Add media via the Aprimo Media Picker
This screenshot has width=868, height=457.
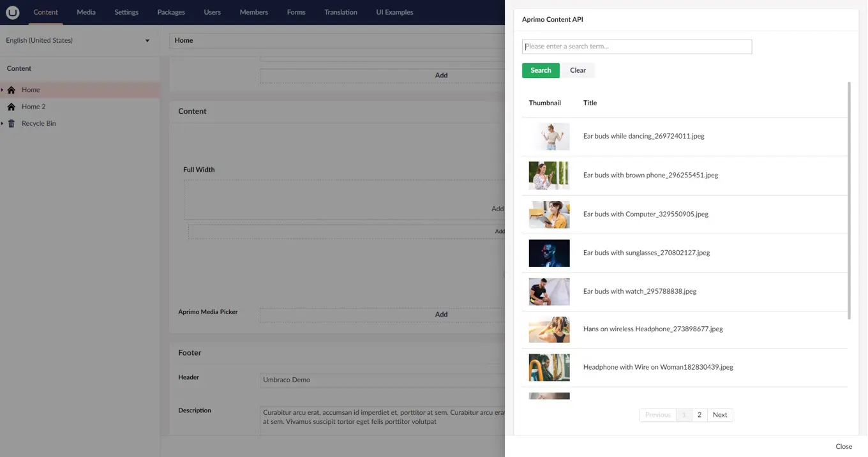tap(441, 314)
